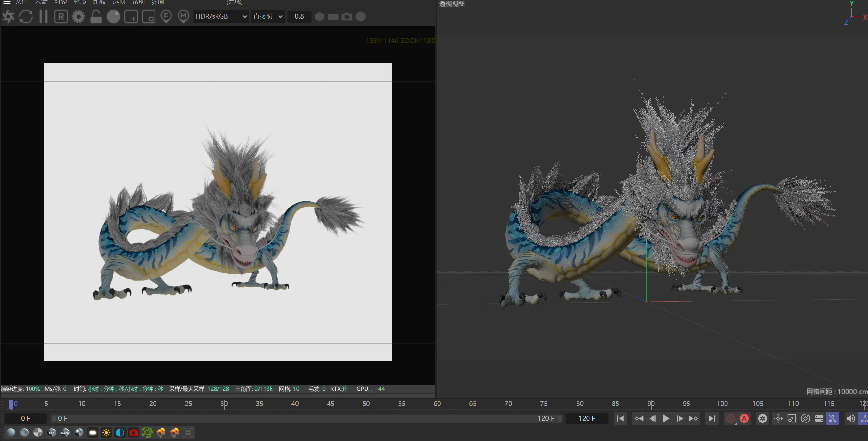Click the circular-arrows restart render icon

26,17
